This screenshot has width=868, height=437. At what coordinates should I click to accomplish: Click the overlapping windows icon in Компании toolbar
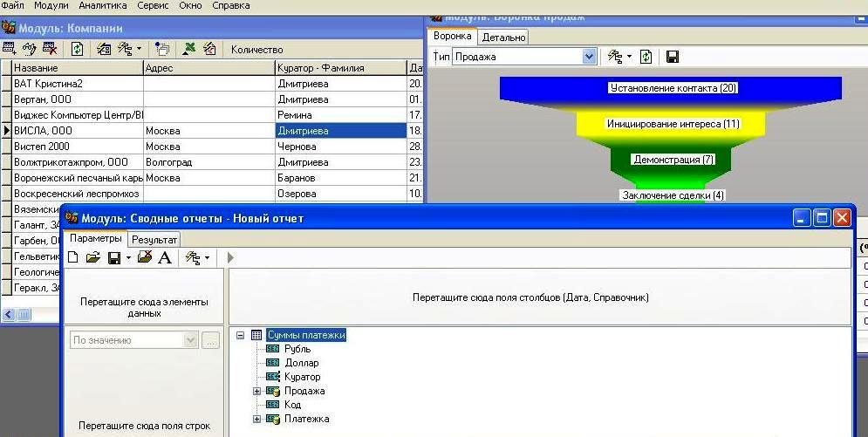click(x=162, y=49)
